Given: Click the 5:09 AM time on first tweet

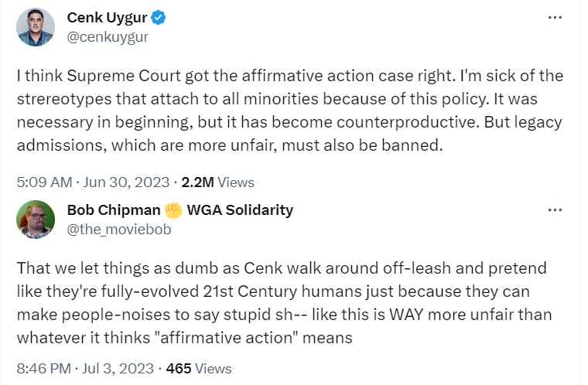Looking at the screenshot, I should (x=43, y=182).
